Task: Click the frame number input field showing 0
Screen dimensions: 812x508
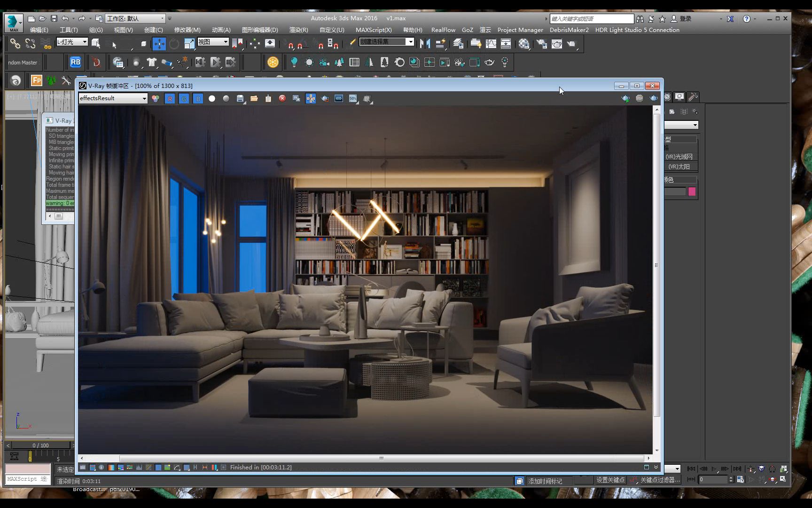Action: click(x=713, y=479)
